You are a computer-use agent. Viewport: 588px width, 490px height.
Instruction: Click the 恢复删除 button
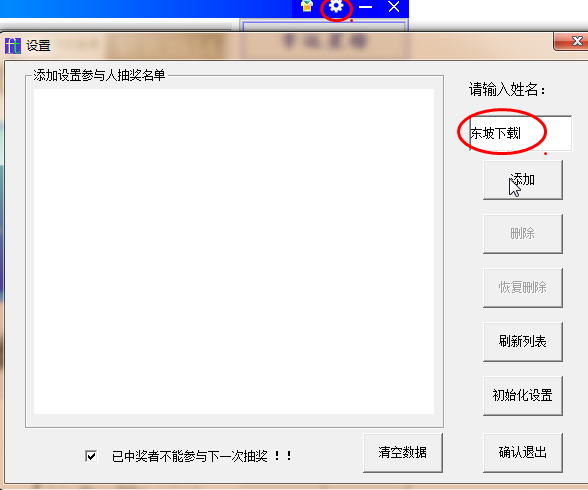[x=523, y=288]
